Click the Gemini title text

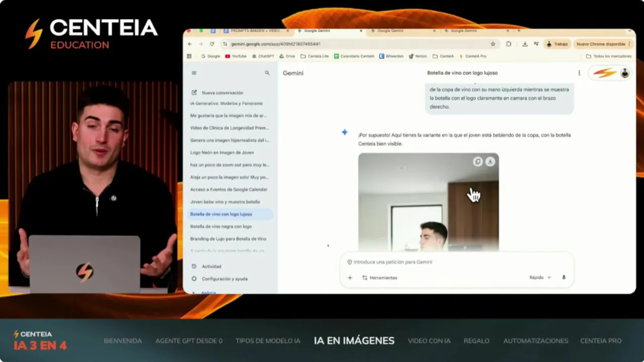coord(293,73)
